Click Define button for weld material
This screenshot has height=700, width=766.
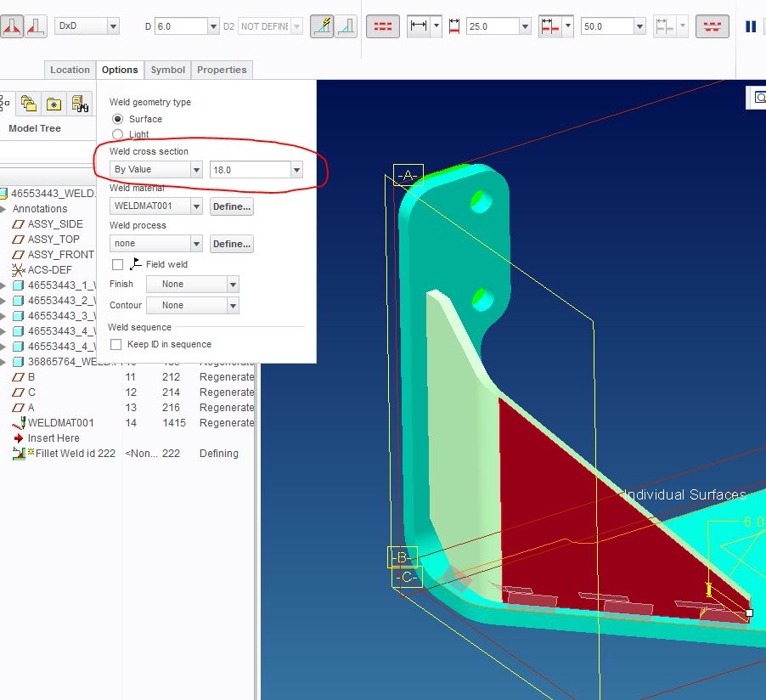(x=232, y=206)
